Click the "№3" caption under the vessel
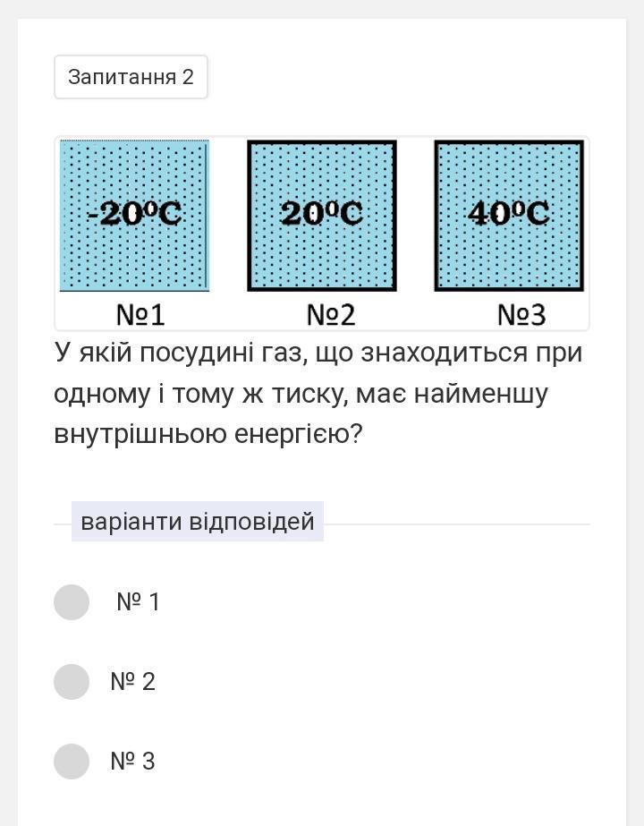 click(x=521, y=315)
